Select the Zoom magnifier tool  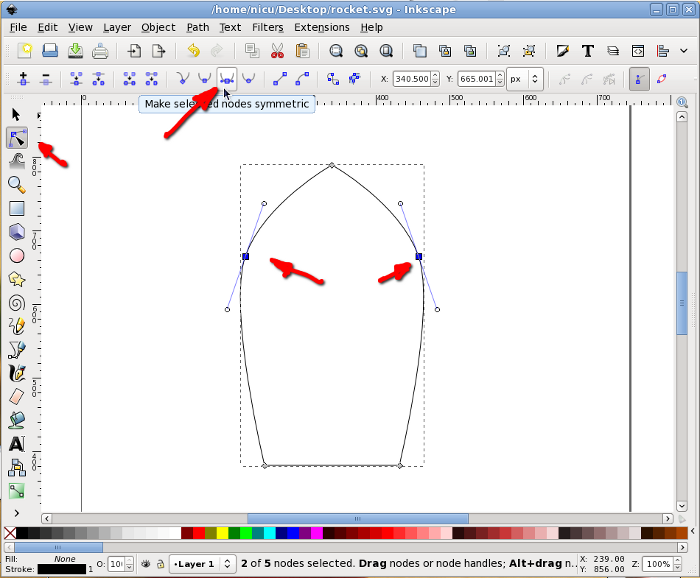click(17, 185)
